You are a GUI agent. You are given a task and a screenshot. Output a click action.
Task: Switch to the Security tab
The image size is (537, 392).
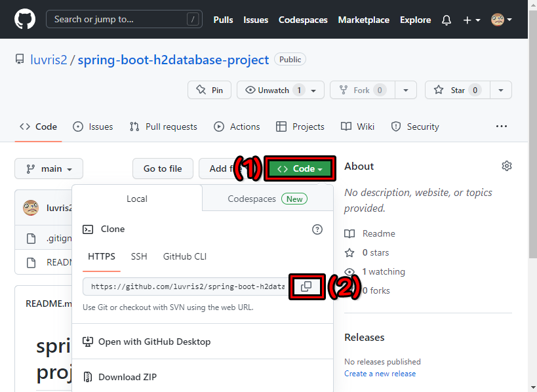(x=415, y=127)
